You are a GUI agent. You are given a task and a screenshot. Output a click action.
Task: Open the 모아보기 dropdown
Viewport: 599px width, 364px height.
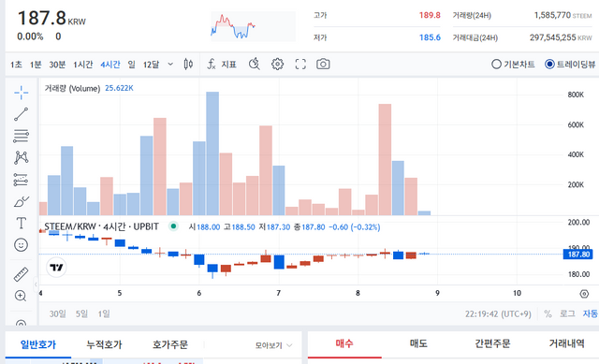click(x=273, y=345)
